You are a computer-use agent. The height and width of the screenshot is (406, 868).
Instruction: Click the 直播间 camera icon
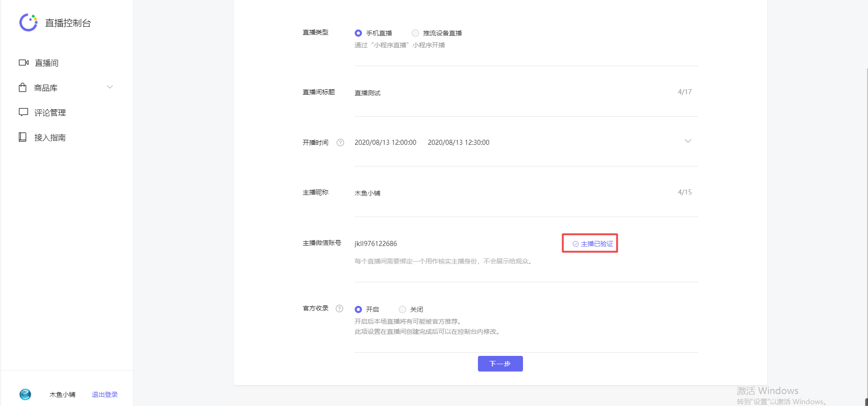[23, 63]
